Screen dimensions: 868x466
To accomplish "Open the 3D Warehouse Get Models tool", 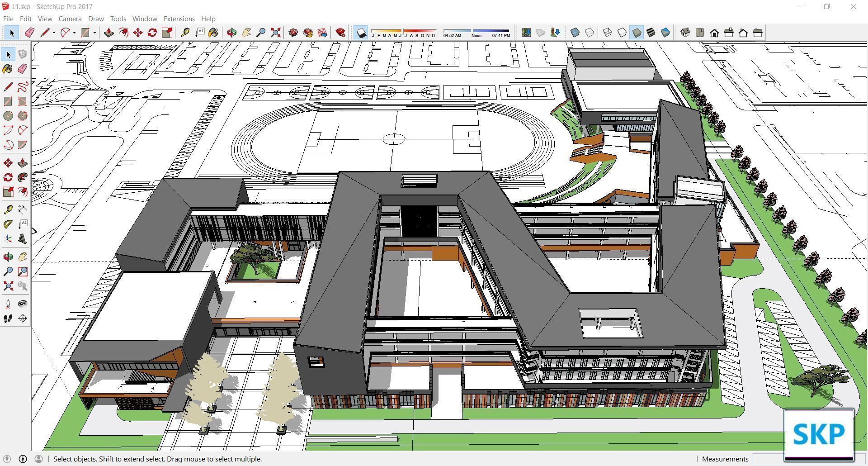I will 293,33.
